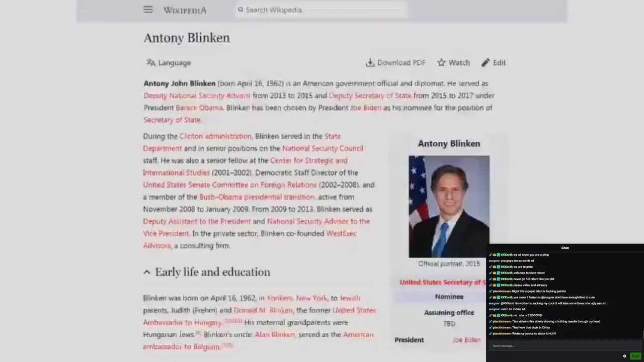Click 'Official portrait, 2015' caption

[449, 263]
